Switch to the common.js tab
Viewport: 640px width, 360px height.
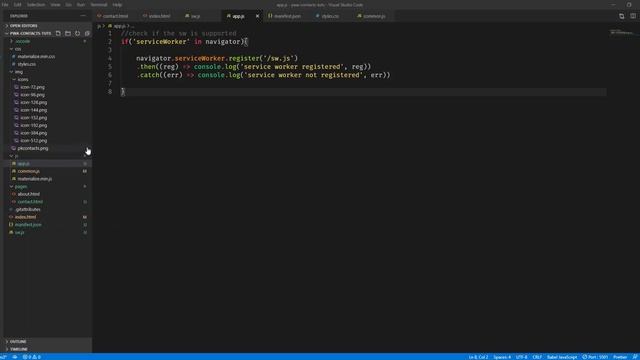pyautogui.click(x=374, y=16)
